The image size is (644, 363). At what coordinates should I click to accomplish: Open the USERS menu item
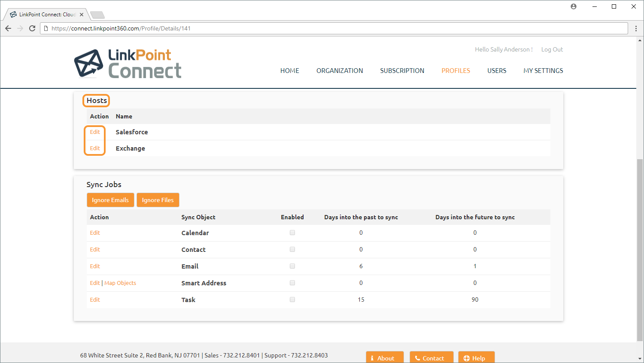click(497, 71)
